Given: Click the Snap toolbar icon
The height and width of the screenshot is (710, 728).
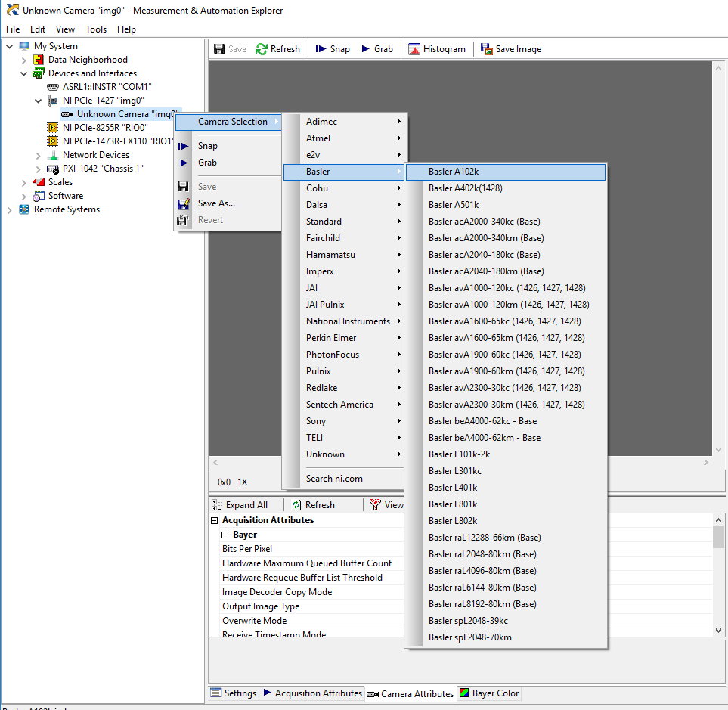Looking at the screenshot, I should 321,49.
